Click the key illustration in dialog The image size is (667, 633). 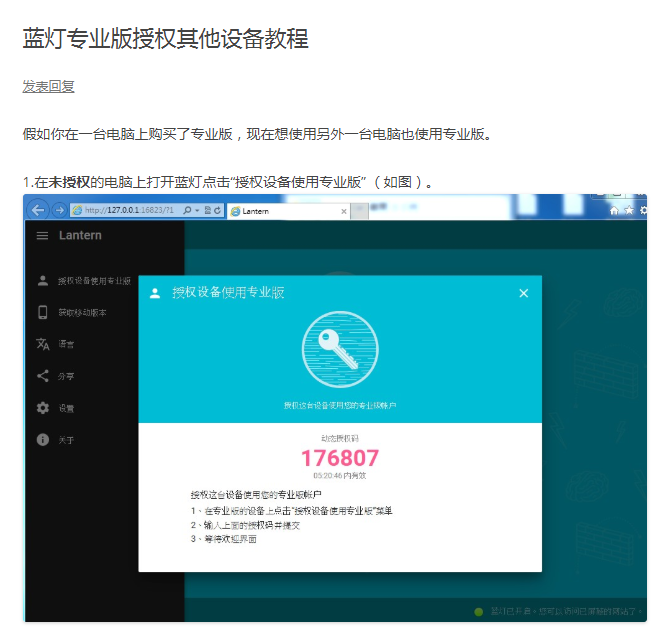[340, 349]
